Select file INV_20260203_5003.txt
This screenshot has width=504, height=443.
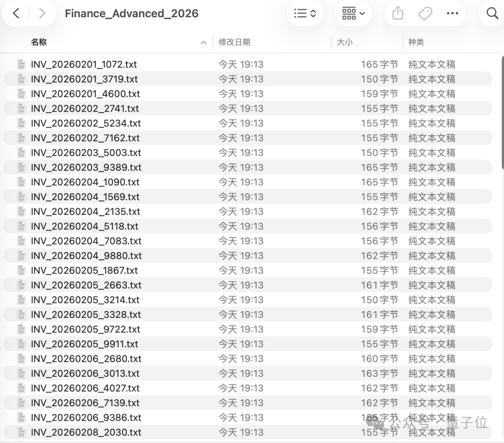248,153
